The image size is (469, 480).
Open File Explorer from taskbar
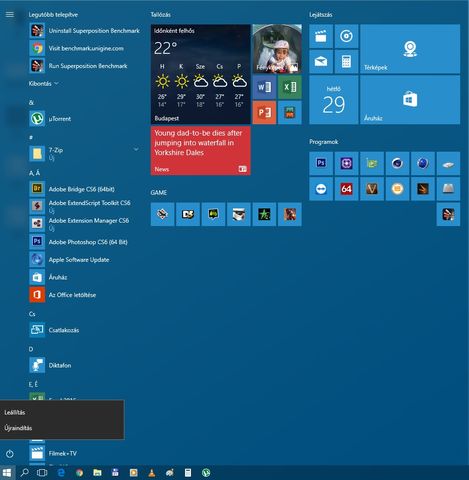point(97,473)
